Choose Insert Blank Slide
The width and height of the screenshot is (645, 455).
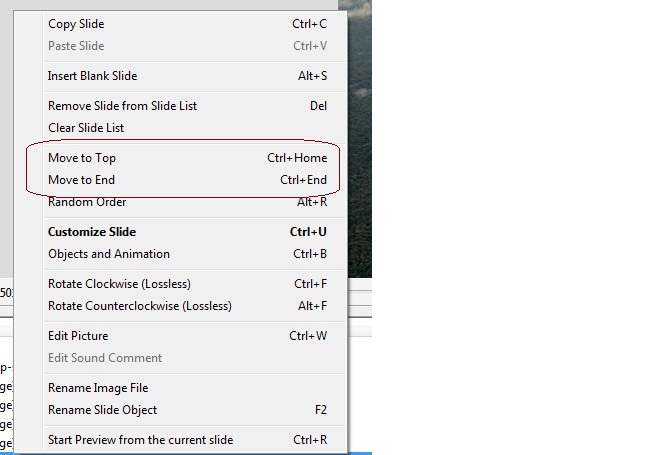[x=180, y=76]
